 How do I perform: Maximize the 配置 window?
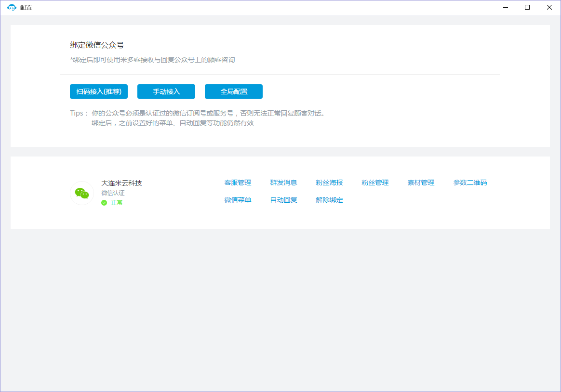click(x=527, y=7)
